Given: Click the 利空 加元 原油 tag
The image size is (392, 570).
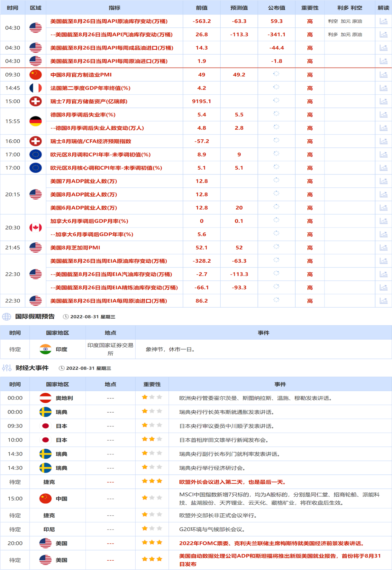Looking at the screenshot, I should [345, 21].
